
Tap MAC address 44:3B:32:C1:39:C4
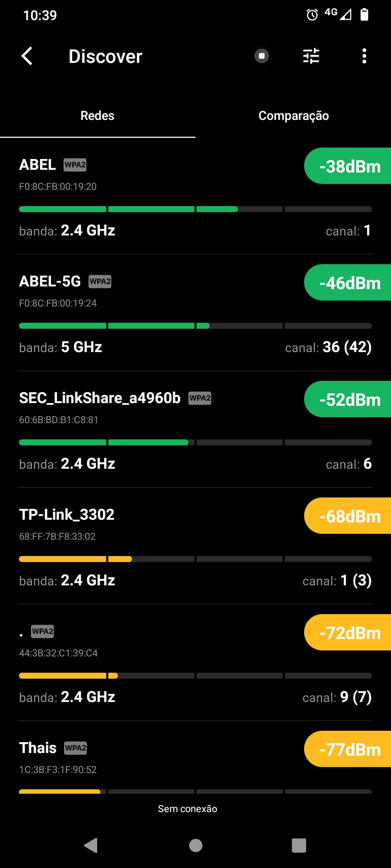click(x=59, y=653)
